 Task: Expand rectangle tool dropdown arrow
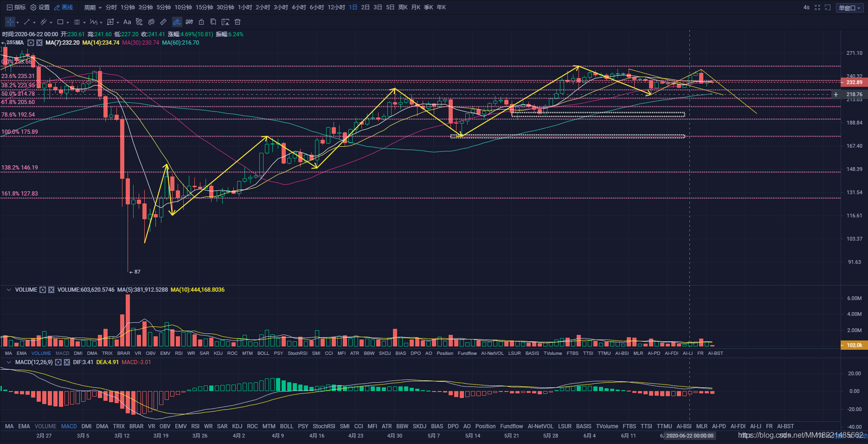click(68, 22)
